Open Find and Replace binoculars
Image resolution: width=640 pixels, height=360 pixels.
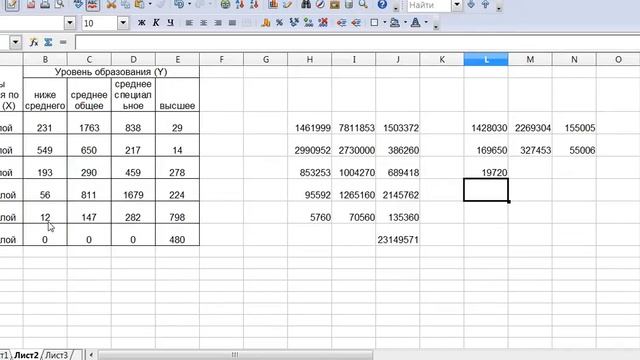coord(306,4)
